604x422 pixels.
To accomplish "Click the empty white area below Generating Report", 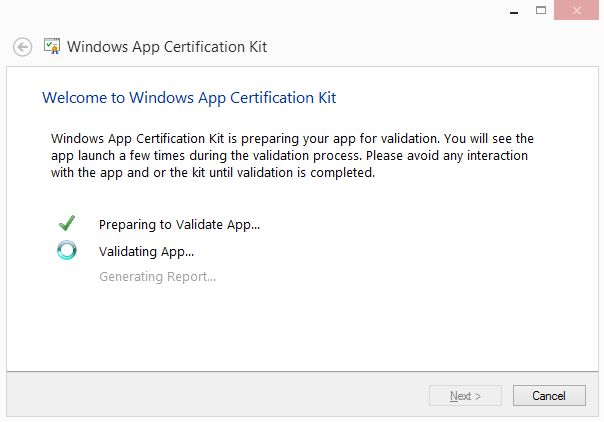I will [302, 329].
